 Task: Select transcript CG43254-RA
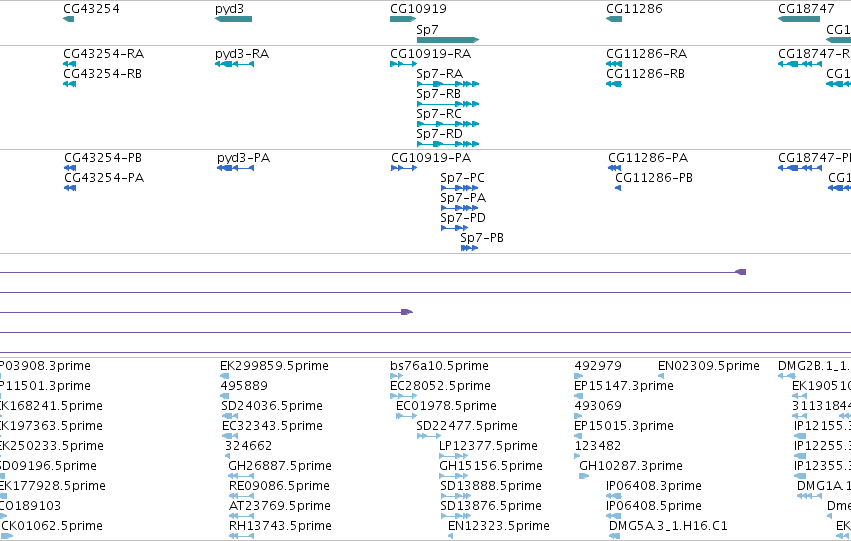(x=69, y=65)
